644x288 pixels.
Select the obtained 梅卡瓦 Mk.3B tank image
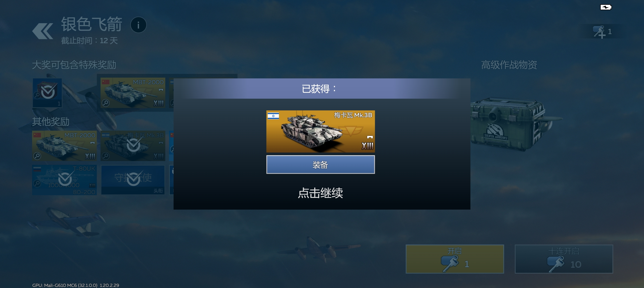point(321,131)
